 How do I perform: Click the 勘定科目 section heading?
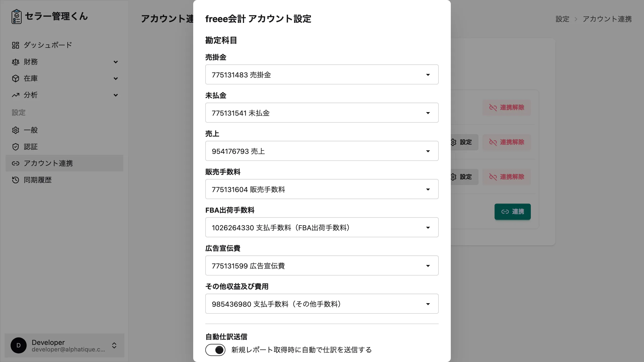(221, 40)
